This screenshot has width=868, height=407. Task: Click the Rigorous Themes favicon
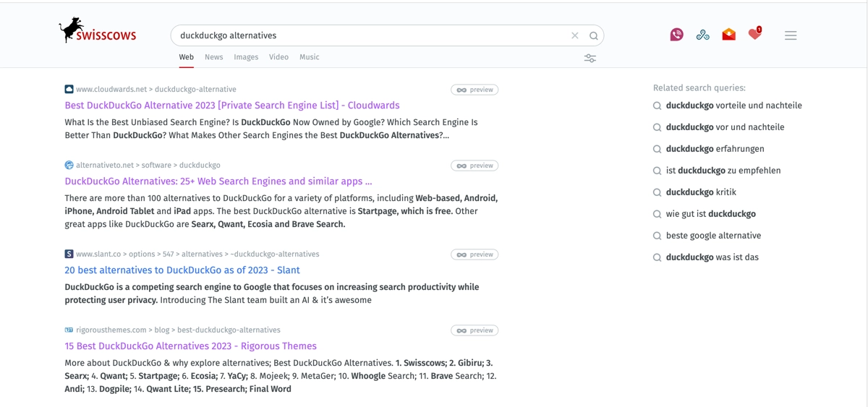point(69,330)
